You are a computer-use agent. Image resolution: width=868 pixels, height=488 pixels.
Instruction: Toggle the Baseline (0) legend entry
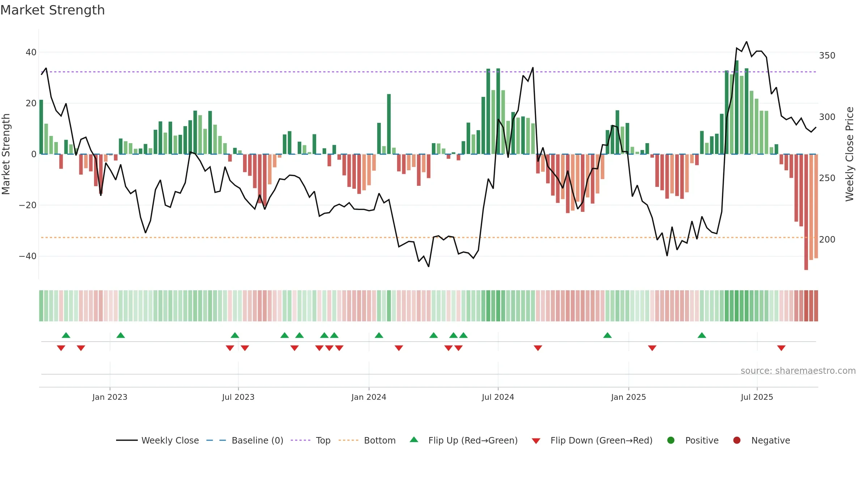[x=244, y=440]
